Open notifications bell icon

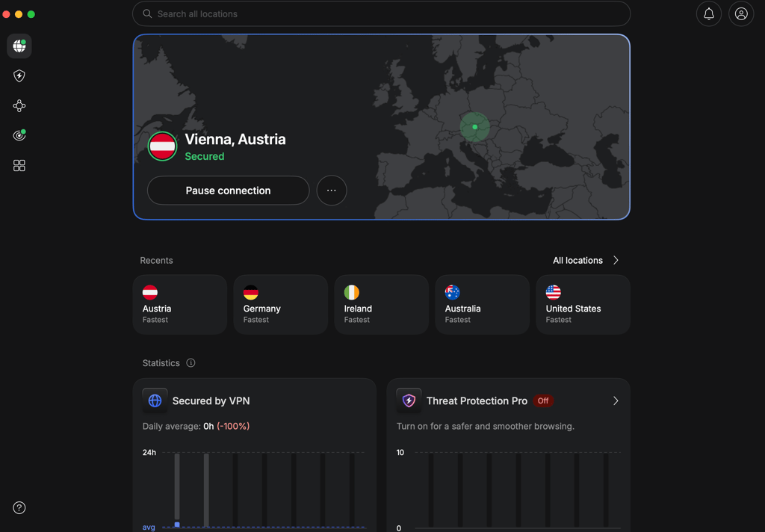click(708, 13)
